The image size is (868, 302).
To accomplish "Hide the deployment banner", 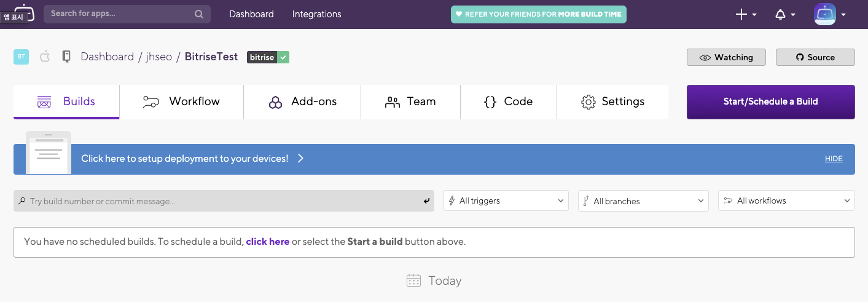I will tap(834, 159).
